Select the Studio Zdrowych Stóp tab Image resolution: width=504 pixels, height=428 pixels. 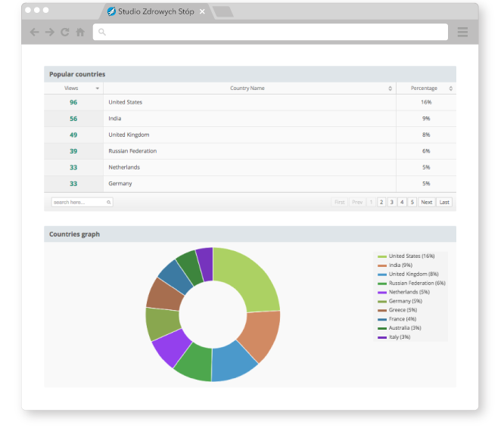pyautogui.click(x=156, y=11)
